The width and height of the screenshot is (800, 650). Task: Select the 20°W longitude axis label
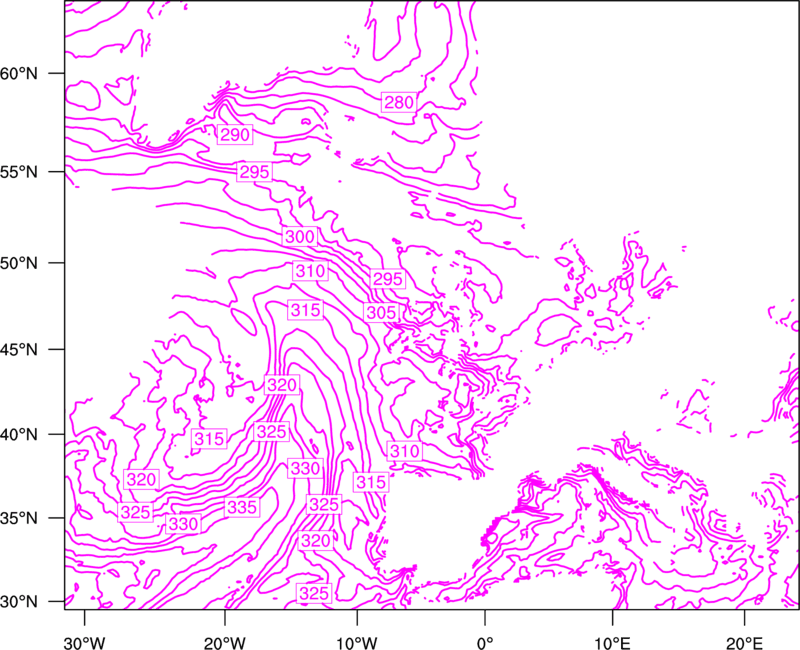(225, 643)
